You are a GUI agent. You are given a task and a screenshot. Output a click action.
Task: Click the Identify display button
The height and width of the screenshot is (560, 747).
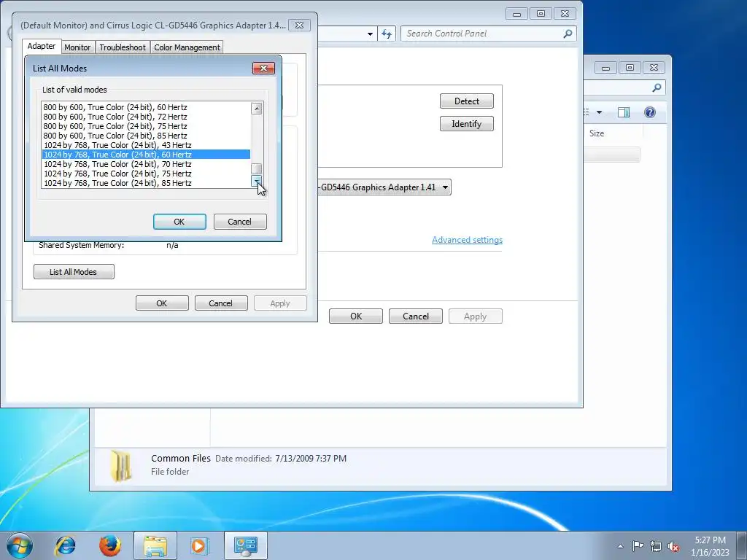click(466, 124)
